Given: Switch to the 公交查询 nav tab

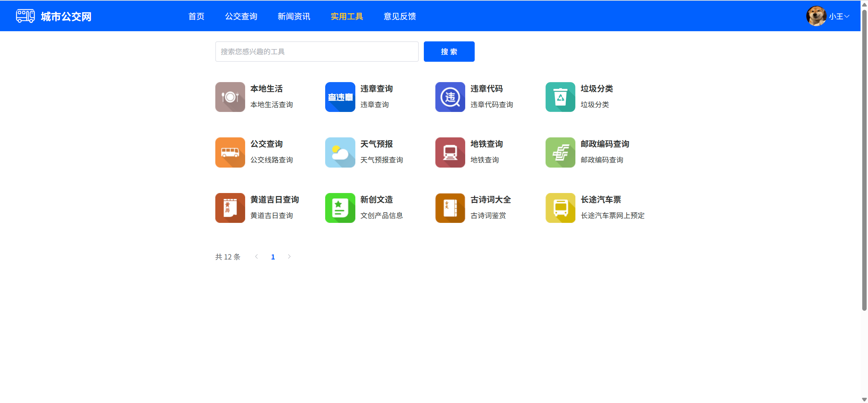Looking at the screenshot, I should click(x=241, y=16).
